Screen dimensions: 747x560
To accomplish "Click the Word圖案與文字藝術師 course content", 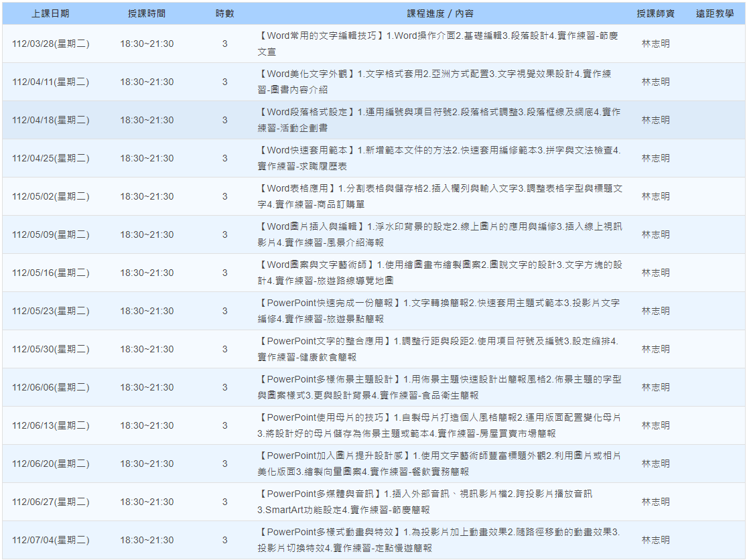I will pos(440,273).
